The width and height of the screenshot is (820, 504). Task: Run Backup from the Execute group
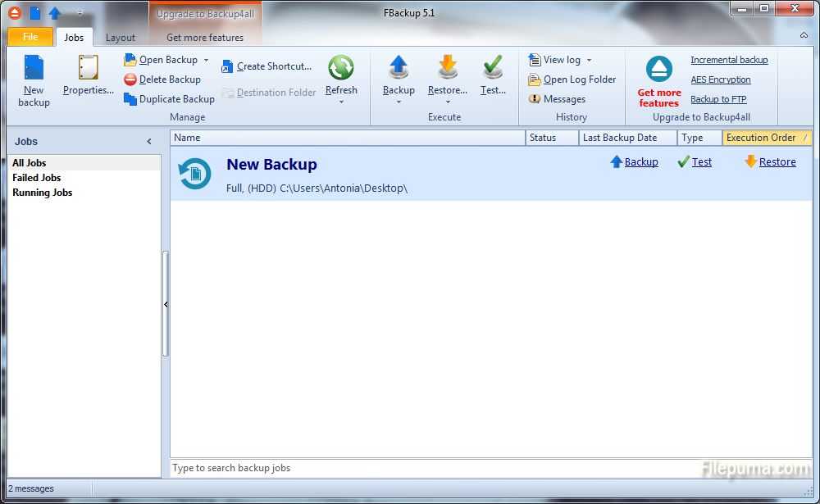point(399,75)
